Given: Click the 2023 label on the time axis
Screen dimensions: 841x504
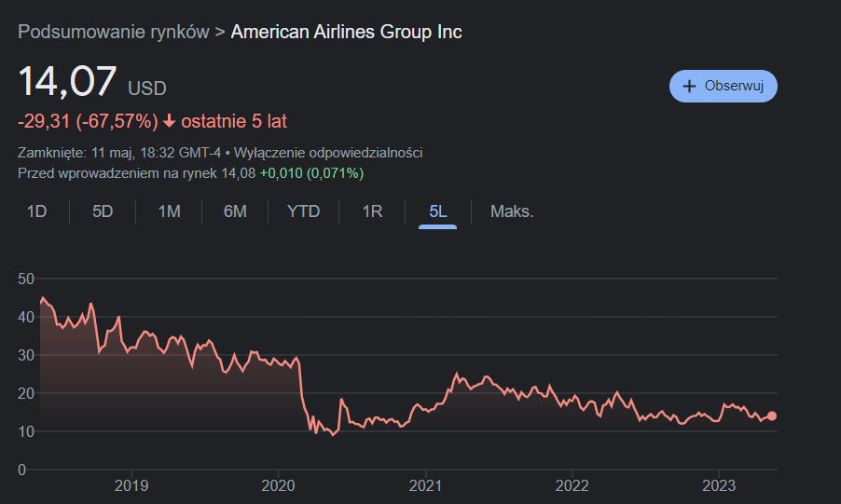Looking at the screenshot, I should (x=720, y=485).
